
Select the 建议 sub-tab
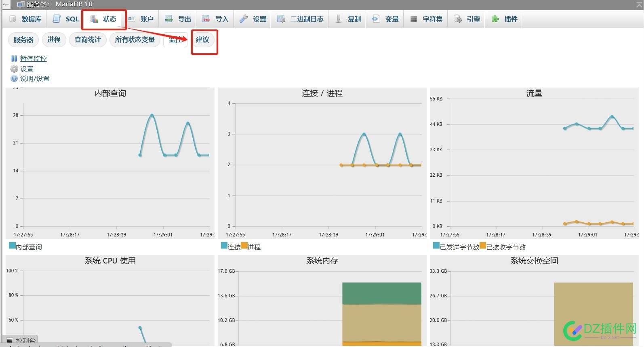pyautogui.click(x=202, y=40)
